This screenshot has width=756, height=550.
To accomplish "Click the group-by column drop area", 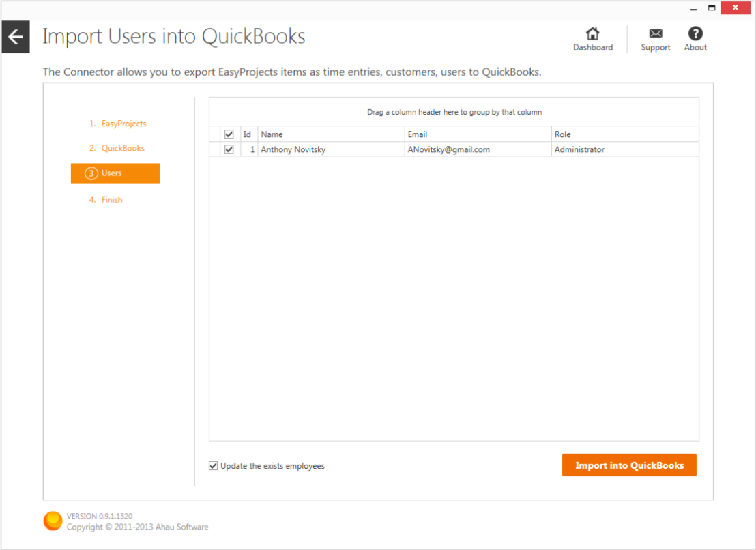I will pos(454,112).
